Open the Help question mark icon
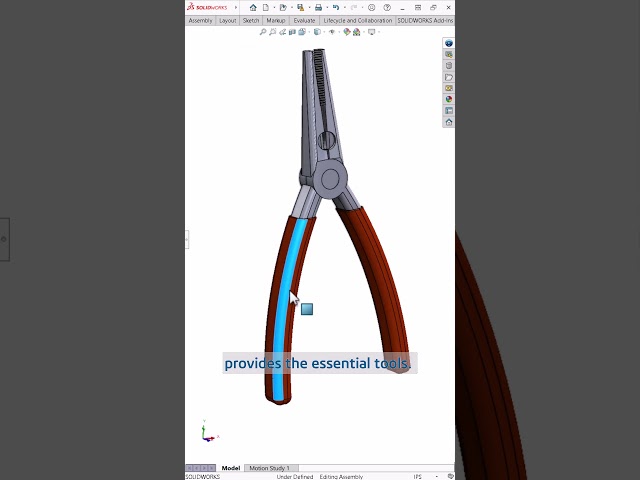The height and width of the screenshot is (480, 640). [x=387, y=7]
